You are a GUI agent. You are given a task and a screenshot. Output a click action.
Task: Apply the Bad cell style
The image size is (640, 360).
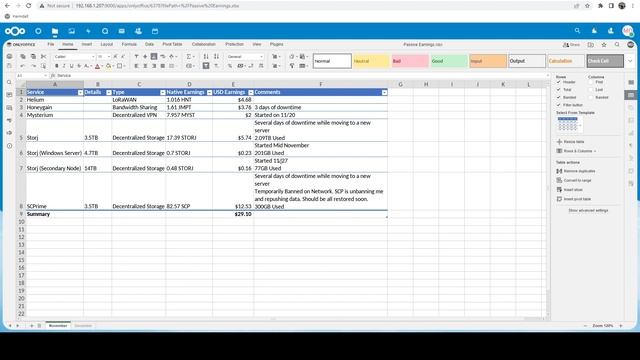tap(410, 61)
